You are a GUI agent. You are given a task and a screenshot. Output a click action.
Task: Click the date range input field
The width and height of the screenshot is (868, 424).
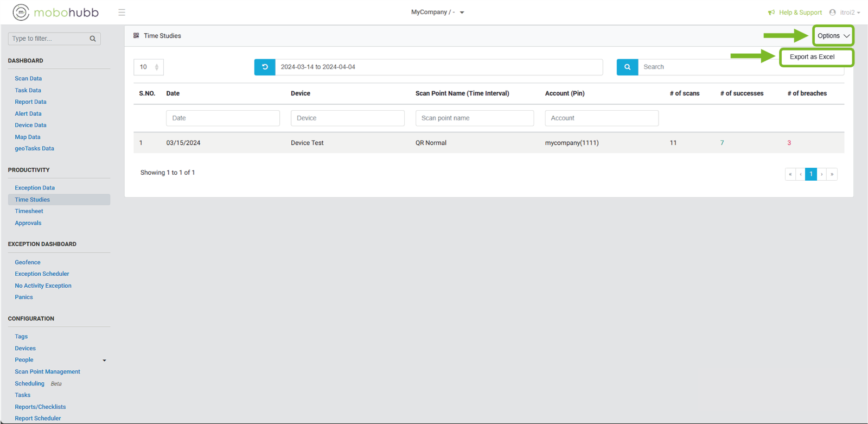pyautogui.click(x=438, y=67)
